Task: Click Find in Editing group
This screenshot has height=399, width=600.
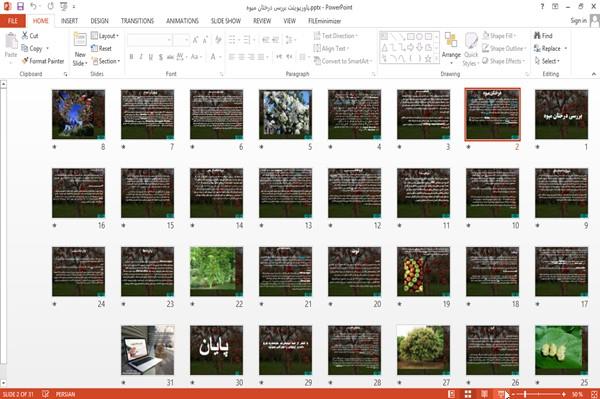Action: pos(543,36)
